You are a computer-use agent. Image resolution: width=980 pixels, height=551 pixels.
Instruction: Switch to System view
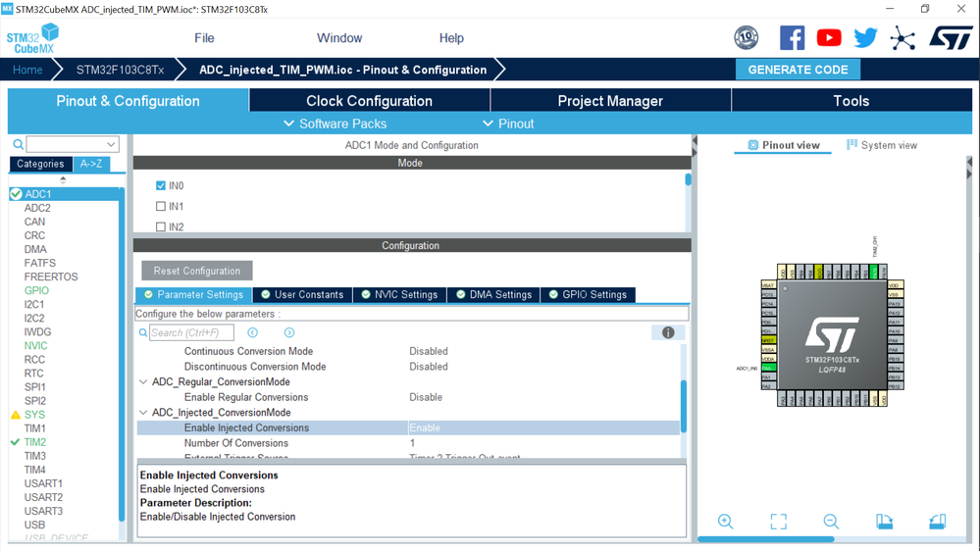click(x=882, y=145)
